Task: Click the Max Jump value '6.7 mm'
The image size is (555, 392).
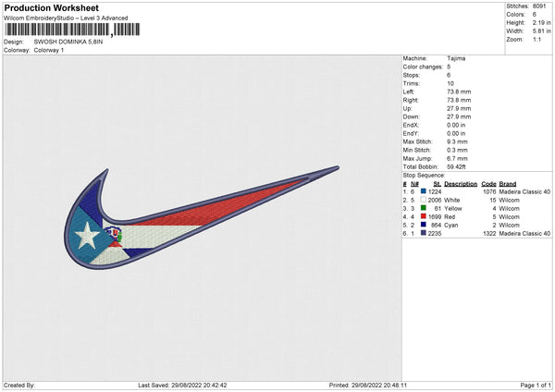Action: (x=457, y=158)
